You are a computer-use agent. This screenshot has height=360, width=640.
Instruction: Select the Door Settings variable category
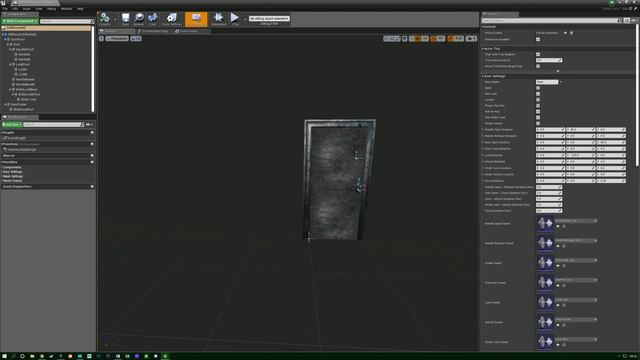[x=13, y=172]
